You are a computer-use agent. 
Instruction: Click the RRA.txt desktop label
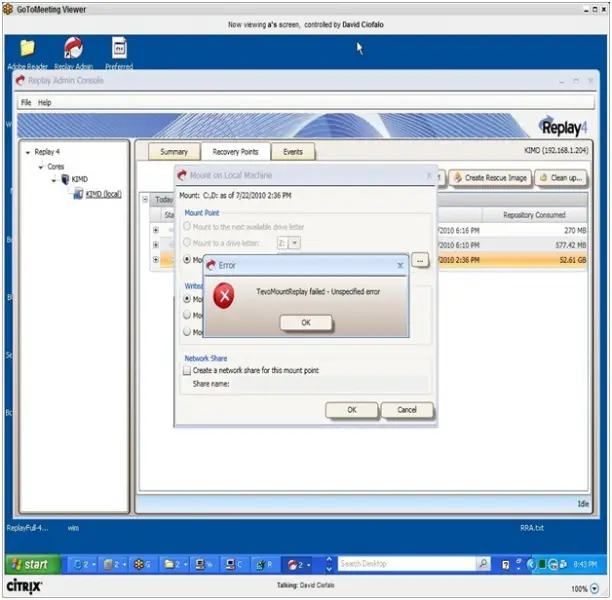click(532, 528)
